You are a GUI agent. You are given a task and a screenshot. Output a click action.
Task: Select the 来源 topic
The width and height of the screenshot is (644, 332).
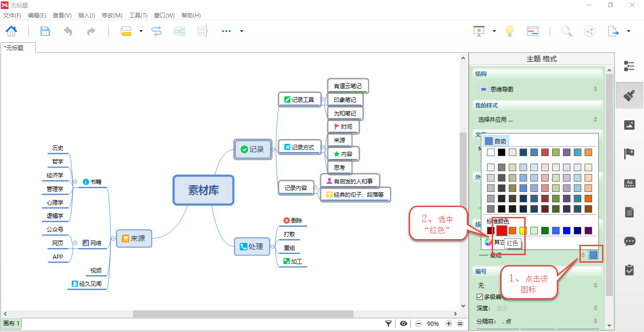(134, 238)
